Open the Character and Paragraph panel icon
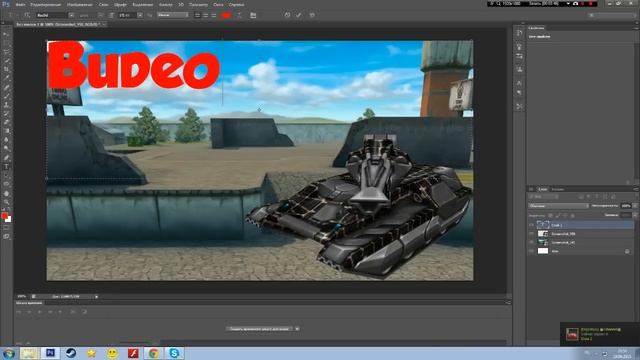 [x=253, y=15]
